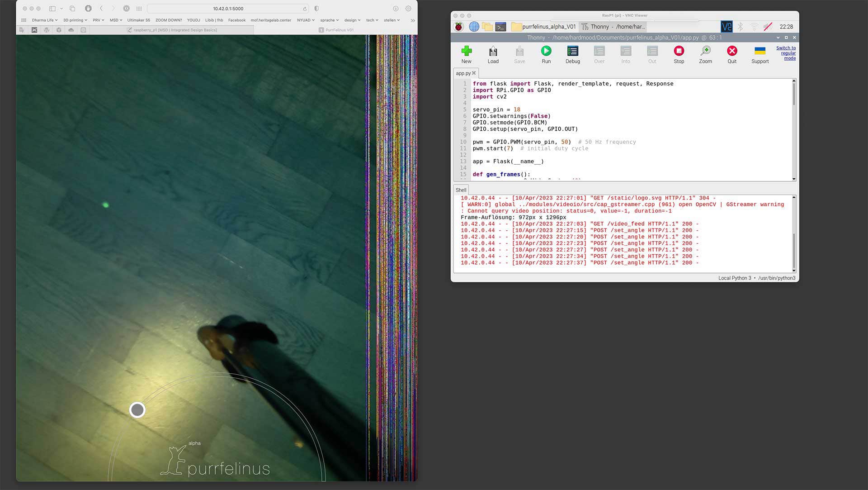
Task: Click the privacy shield icon in Safari
Action: coord(316,9)
